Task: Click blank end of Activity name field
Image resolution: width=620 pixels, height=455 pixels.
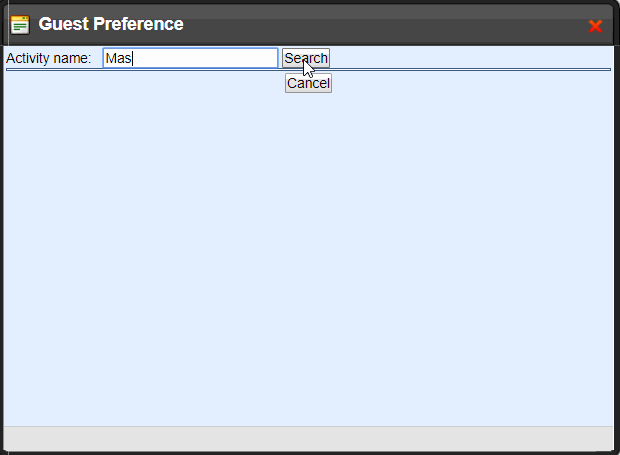Action: 206,58
